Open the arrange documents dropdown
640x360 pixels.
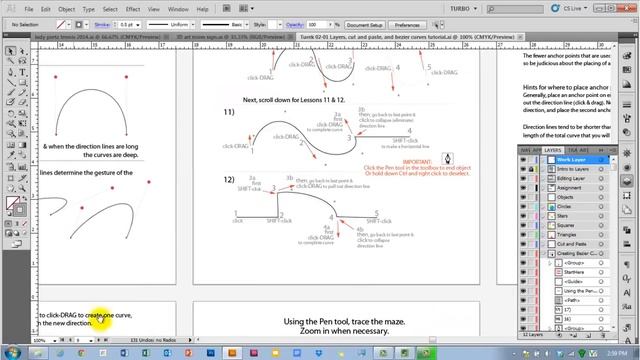tap(246, 9)
